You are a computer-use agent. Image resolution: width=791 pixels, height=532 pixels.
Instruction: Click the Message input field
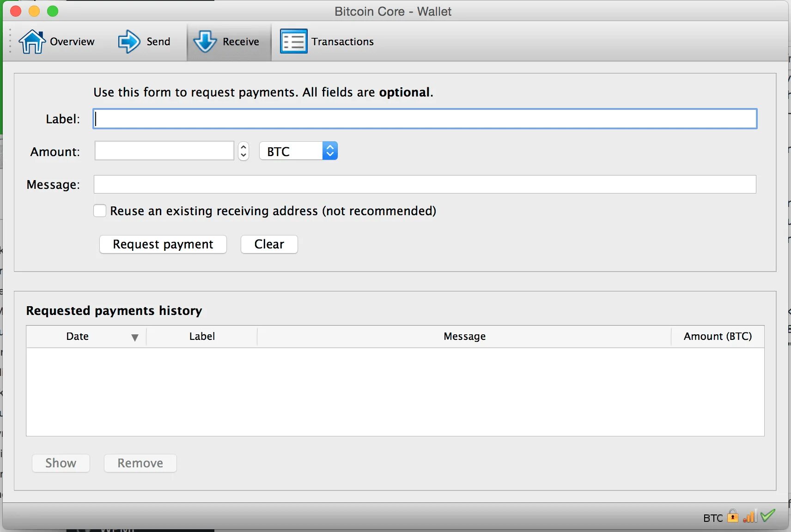pos(425,184)
